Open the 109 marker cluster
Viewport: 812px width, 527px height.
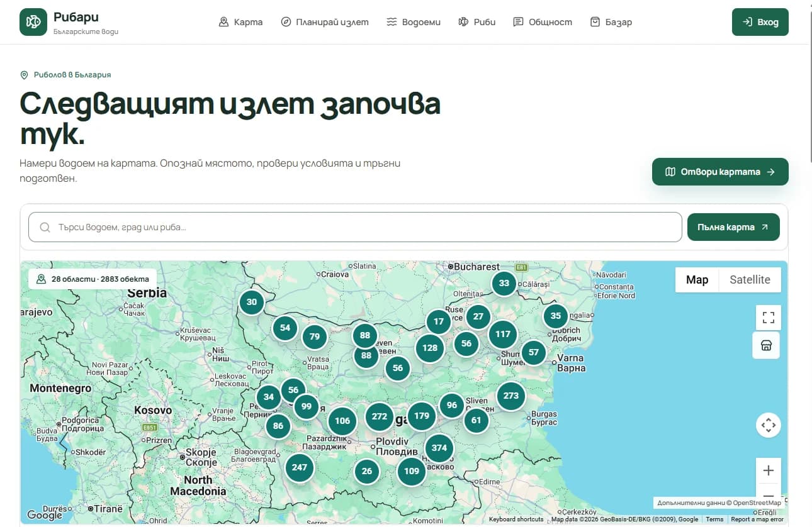tap(412, 471)
